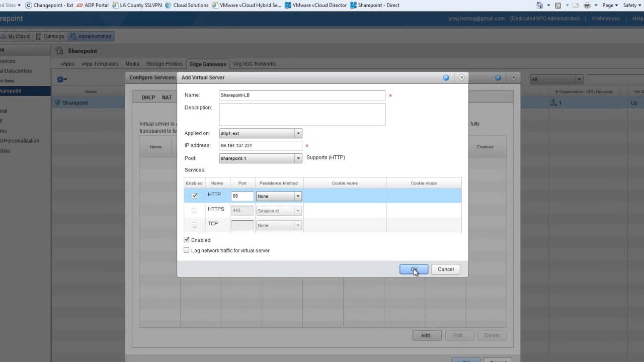
Task: Open the Changepoint - Ext bookmark
Action: click(49, 5)
